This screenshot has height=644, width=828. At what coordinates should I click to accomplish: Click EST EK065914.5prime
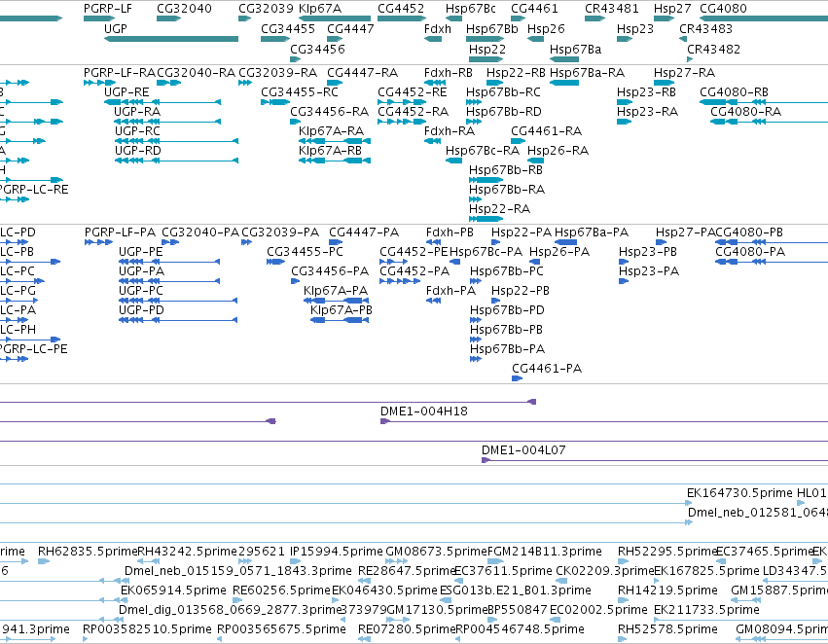click(x=173, y=590)
